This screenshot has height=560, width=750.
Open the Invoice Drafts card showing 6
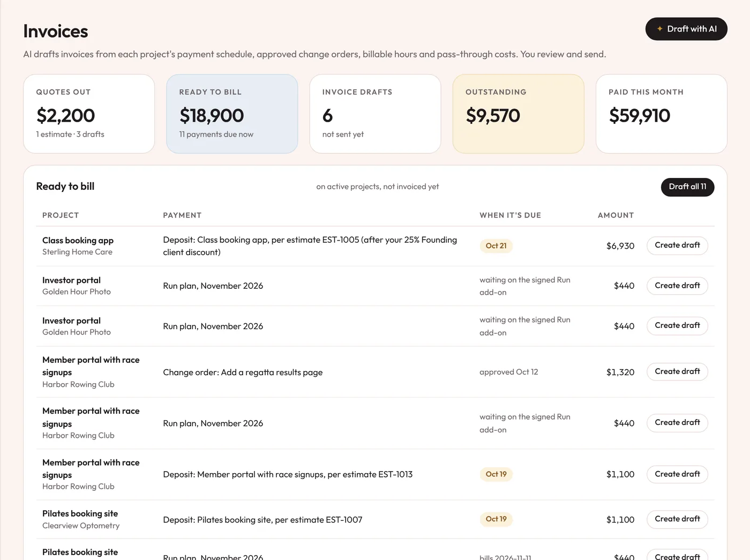[375, 114]
